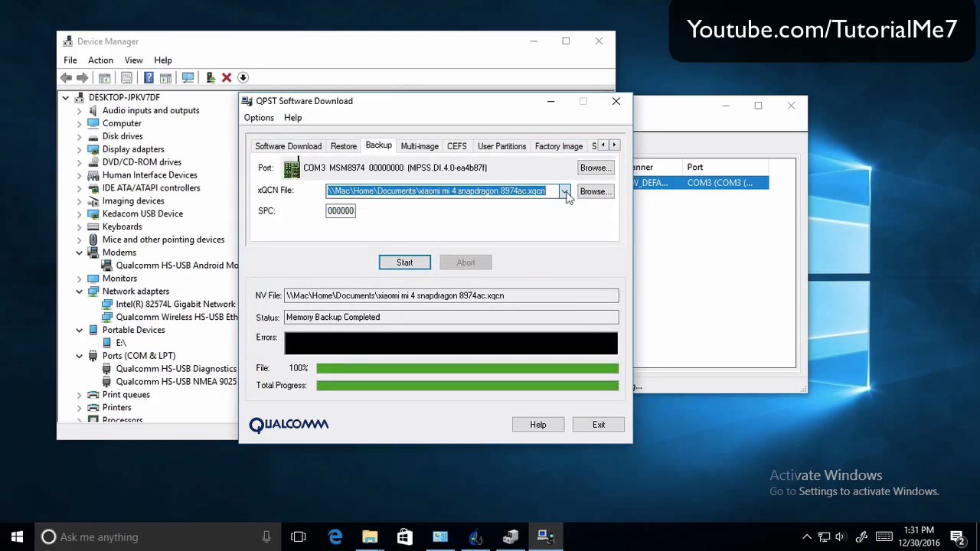The height and width of the screenshot is (551, 980).
Task: Collapse the Portable Devices node
Action: (x=79, y=330)
